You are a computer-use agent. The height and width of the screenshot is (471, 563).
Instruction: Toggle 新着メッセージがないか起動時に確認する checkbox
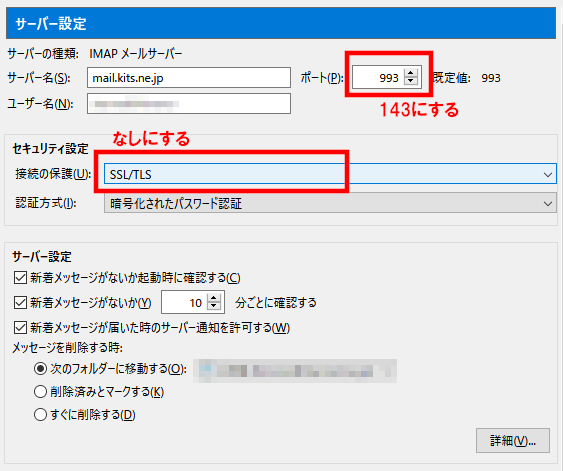click(20, 278)
